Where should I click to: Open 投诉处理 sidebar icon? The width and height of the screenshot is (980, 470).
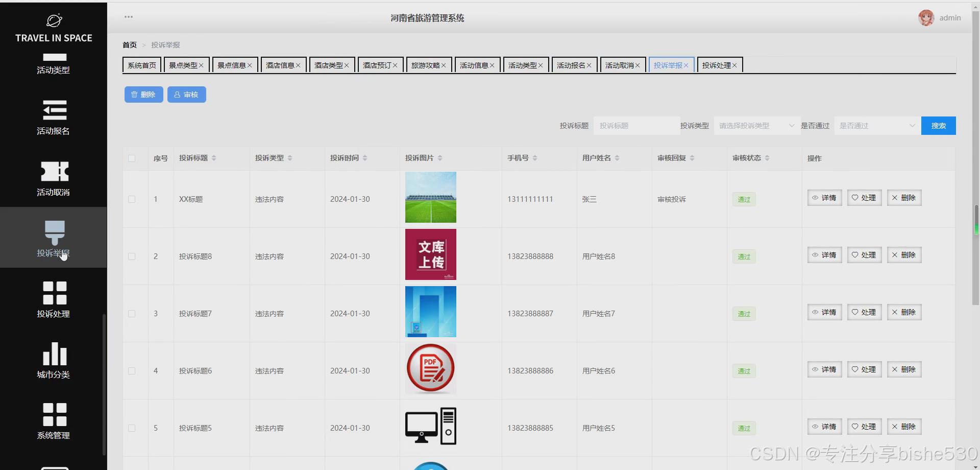55,293
